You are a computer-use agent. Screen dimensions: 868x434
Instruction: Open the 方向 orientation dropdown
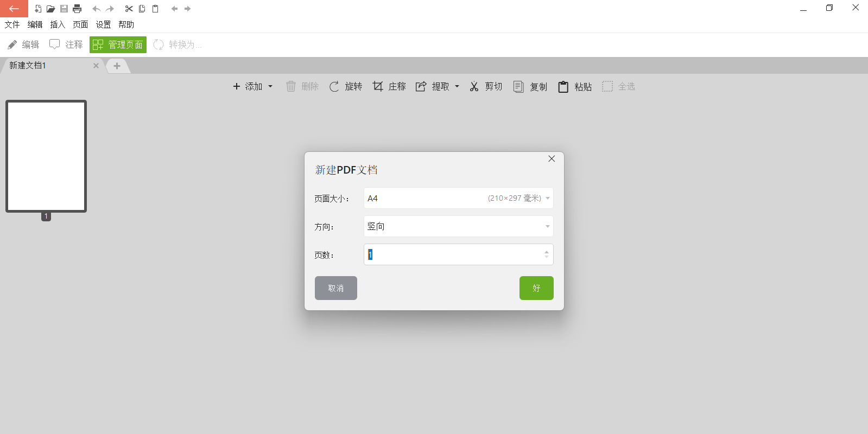547,227
